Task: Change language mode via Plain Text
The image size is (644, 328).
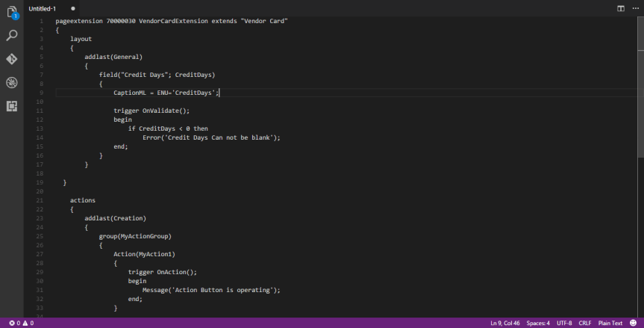Action: tap(610, 323)
